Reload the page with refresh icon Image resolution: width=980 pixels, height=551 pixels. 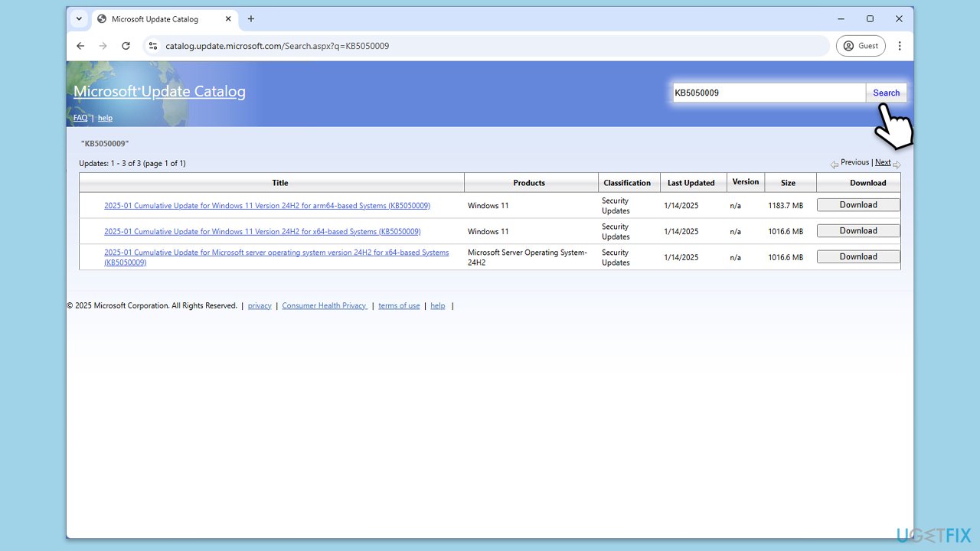tap(126, 46)
